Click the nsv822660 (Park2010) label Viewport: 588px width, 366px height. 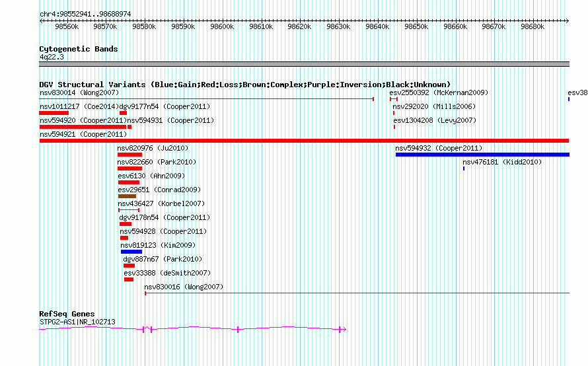point(157,162)
